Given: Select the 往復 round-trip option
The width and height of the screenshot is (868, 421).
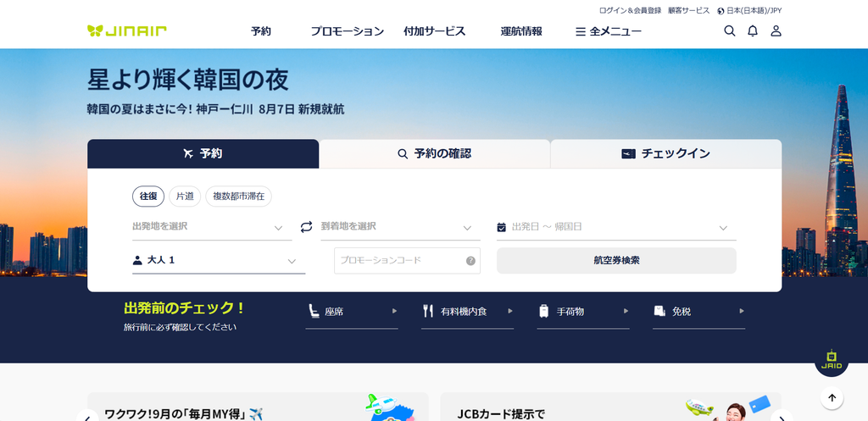Looking at the screenshot, I should coord(148,197).
